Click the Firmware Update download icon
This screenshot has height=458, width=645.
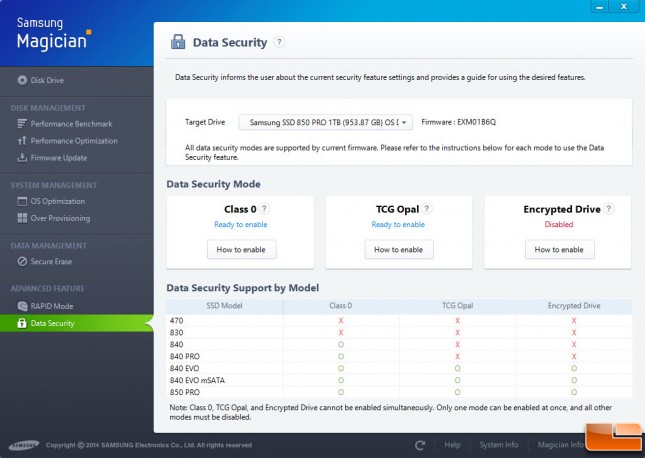click(x=22, y=158)
